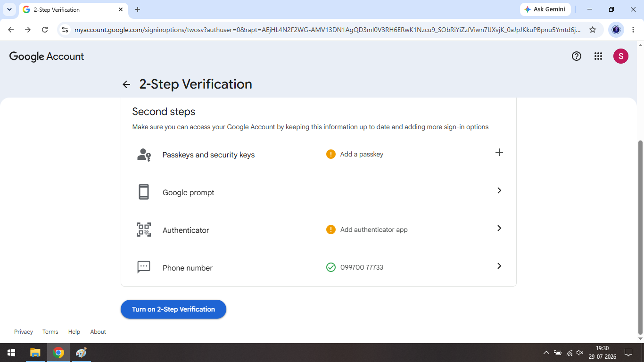
Task: Show hidden system tray icons
Action: (546, 353)
